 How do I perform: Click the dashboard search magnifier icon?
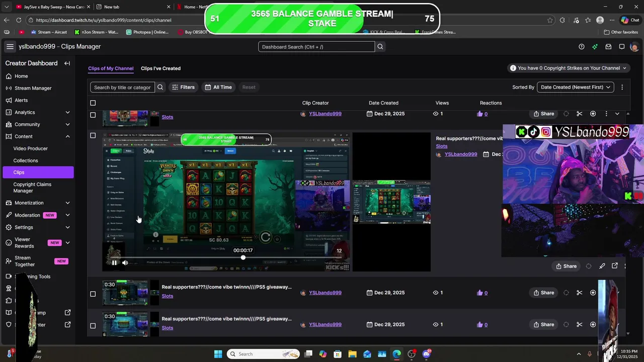pos(380,47)
